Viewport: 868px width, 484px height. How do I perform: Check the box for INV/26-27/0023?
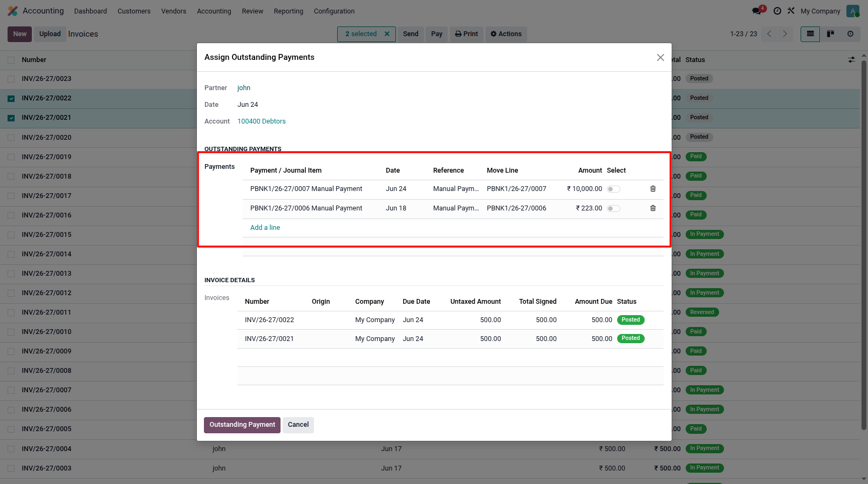tap(11, 79)
